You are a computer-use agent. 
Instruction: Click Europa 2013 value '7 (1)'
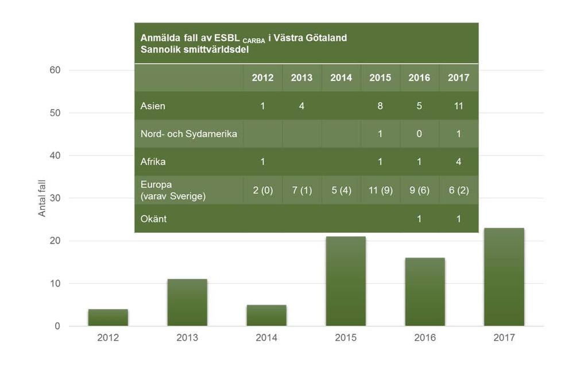[x=302, y=190]
